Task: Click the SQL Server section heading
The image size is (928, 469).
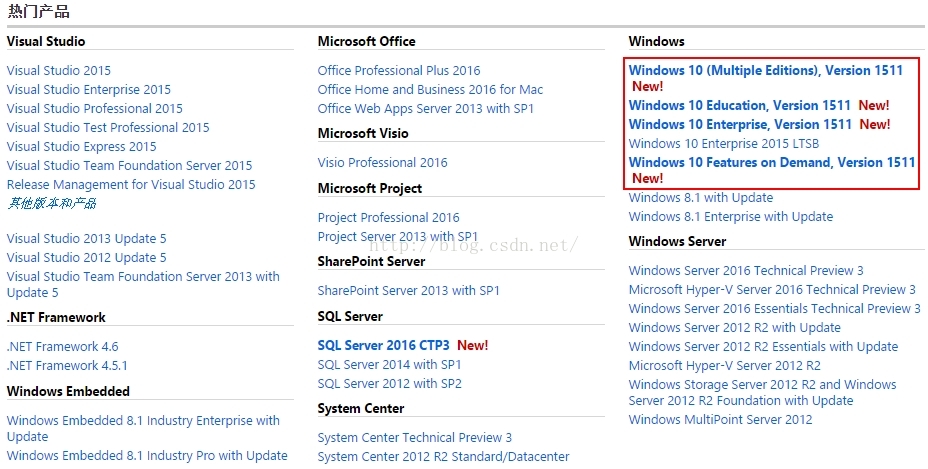Action: [x=350, y=317]
